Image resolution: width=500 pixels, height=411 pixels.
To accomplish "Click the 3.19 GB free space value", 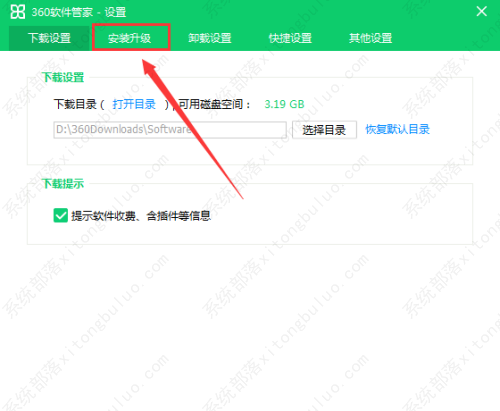I will pos(284,104).
